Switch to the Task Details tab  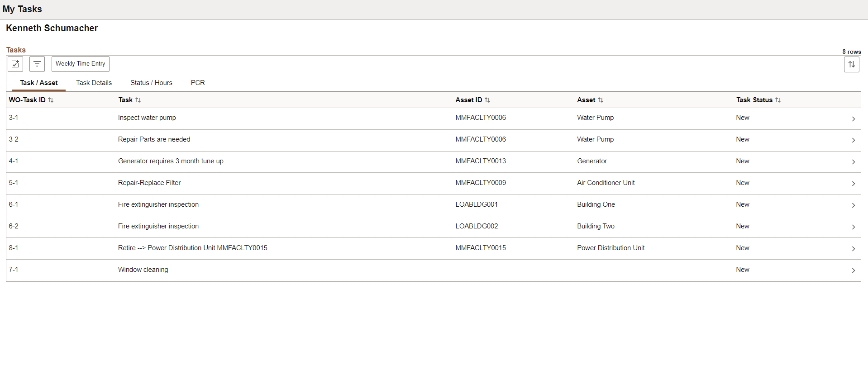pyautogui.click(x=94, y=83)
